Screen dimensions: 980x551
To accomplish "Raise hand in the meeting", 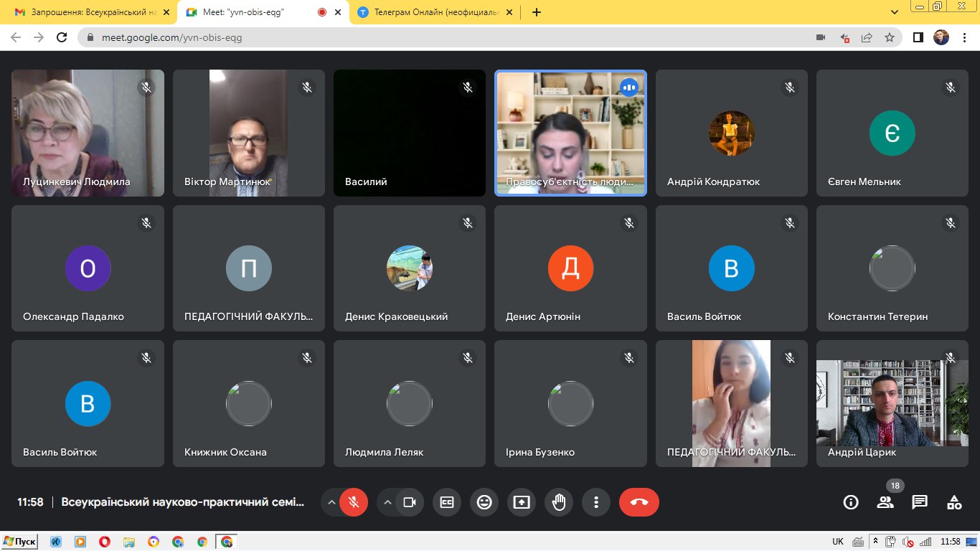I will pyautogui.click(x=559, y=502).
